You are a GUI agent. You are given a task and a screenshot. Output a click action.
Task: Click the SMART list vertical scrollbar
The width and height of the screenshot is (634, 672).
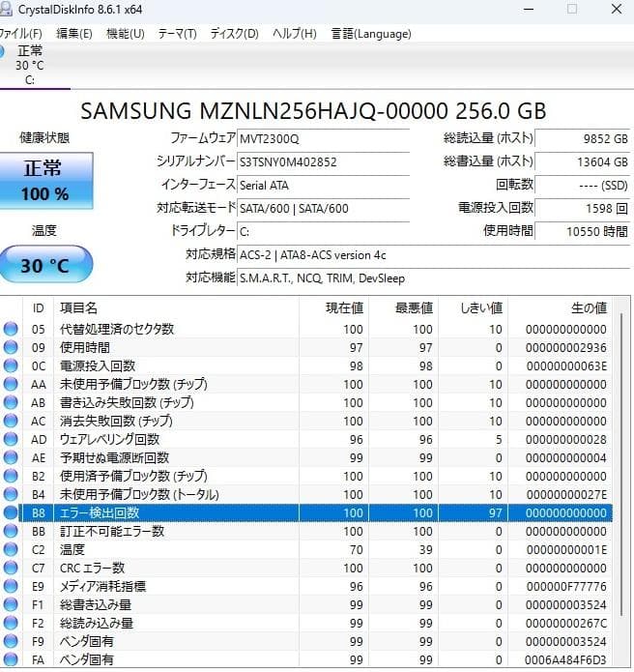tap(622, 465)
